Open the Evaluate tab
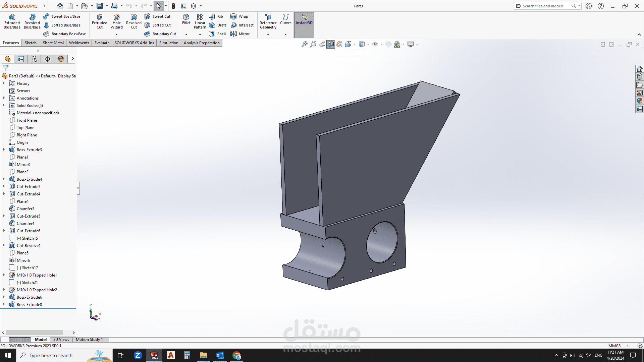 [x=102, y=43]
